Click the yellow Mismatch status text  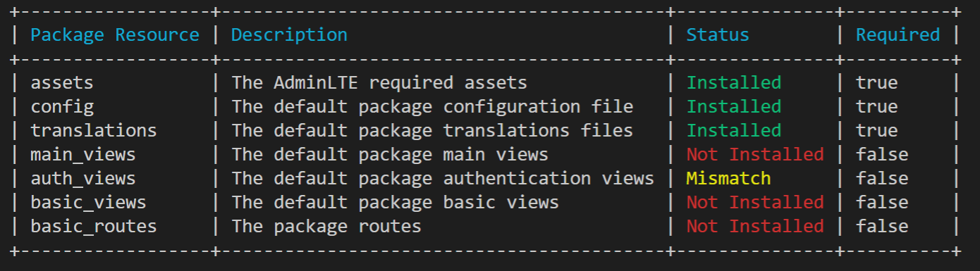tap(728, 179)
